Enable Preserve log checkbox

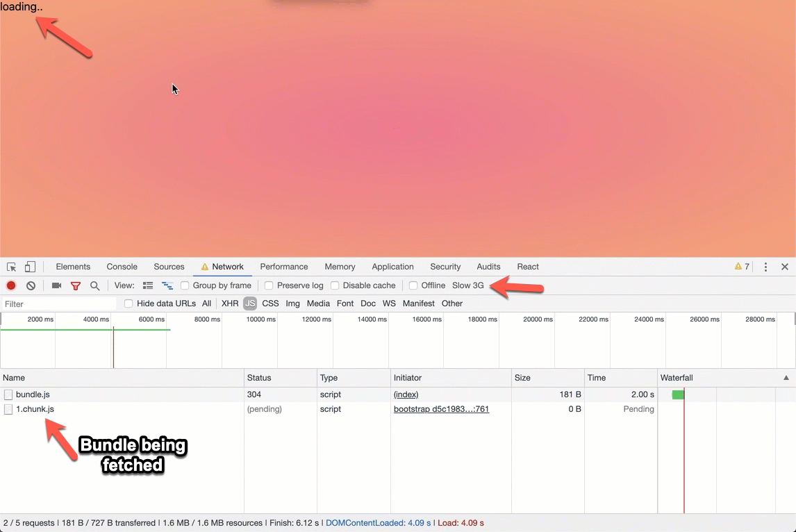coord(269,285)
